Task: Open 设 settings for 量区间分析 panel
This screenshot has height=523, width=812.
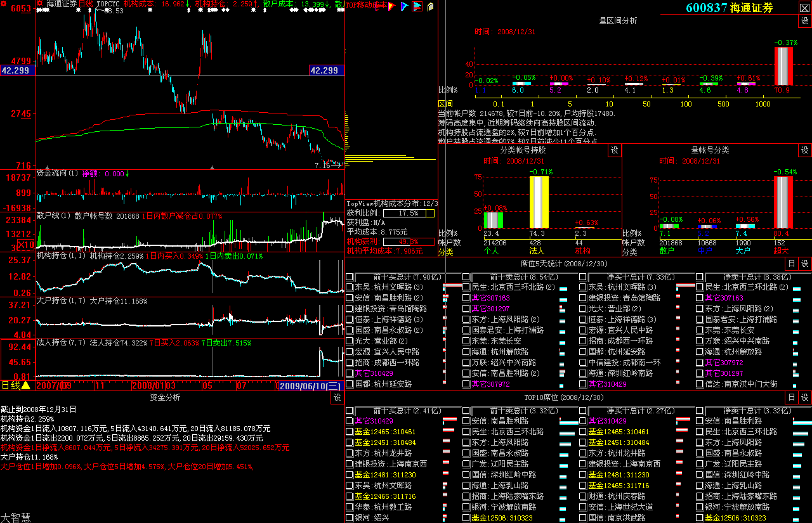Action: [804, 21]
